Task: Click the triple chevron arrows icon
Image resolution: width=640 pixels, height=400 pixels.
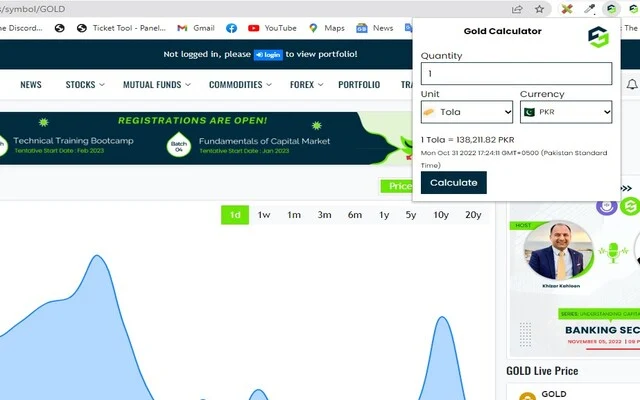Action: (x=626, y=188)
